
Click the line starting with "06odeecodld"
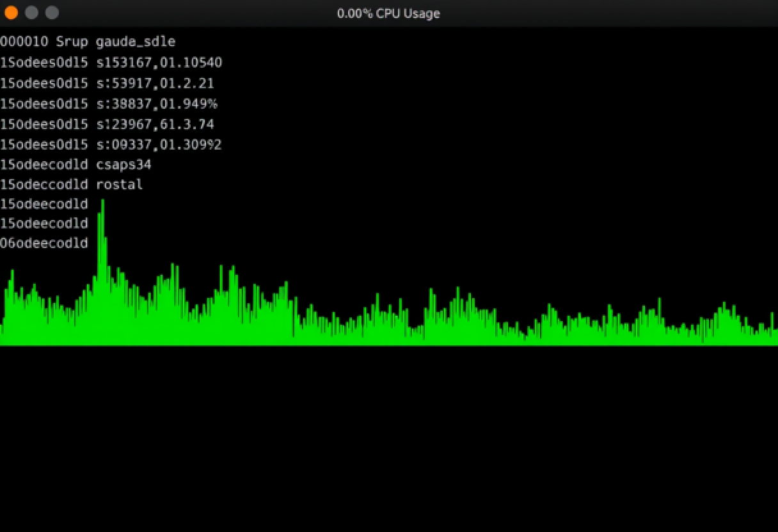point(44,243)
